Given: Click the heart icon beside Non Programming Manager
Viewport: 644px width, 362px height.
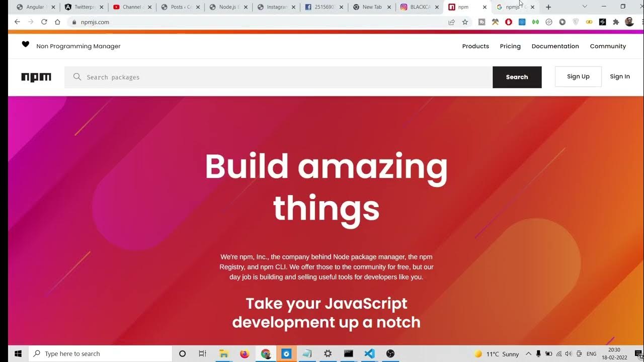Looking at the screenshot, I should [x=26, y=45].
